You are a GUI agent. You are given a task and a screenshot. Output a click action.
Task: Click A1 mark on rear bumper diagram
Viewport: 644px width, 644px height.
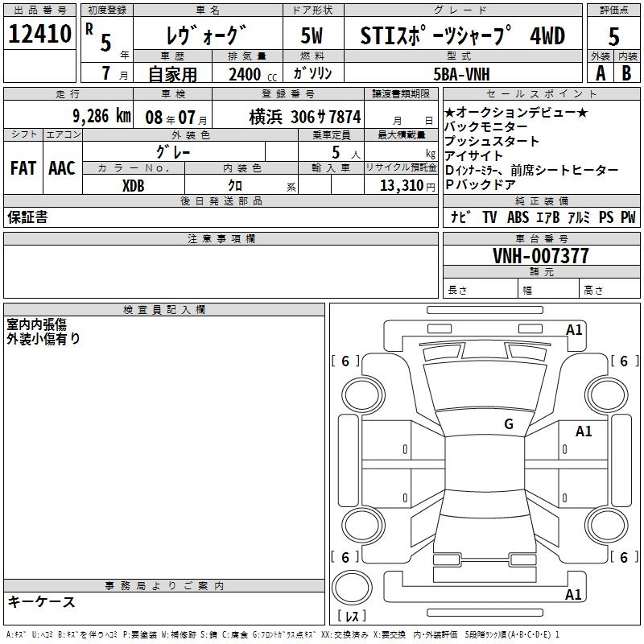click(573, 594)
